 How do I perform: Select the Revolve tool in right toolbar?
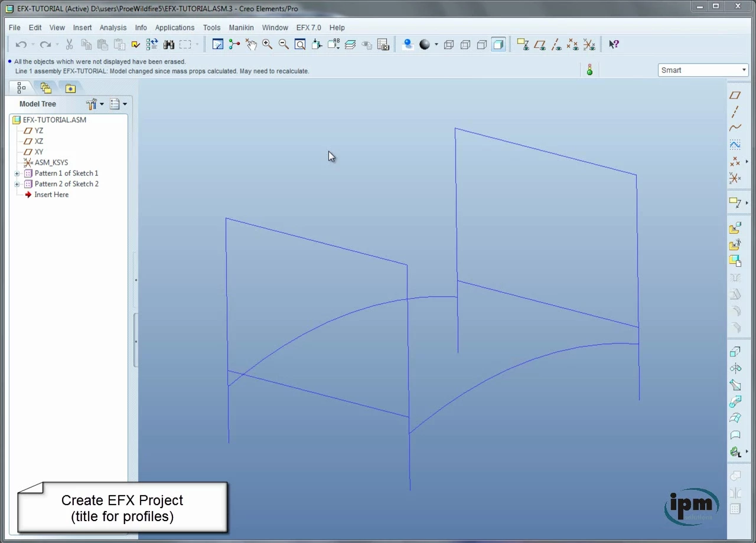coord(735,368)
